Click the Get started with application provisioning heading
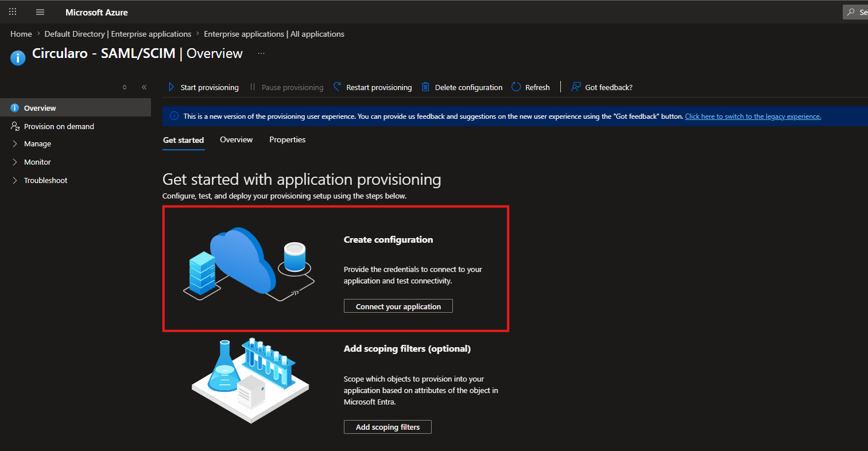The image size is (868, 451). click(302, 180)
